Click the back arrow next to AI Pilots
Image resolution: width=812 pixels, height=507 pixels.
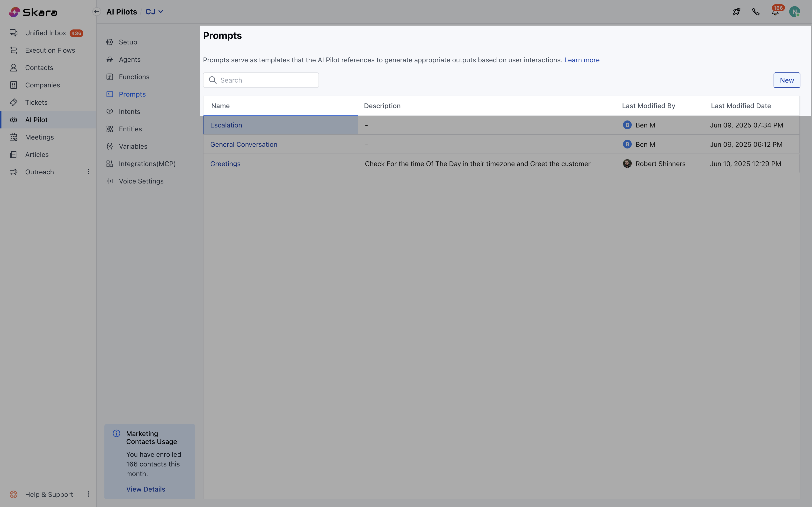tap(97, 11)
